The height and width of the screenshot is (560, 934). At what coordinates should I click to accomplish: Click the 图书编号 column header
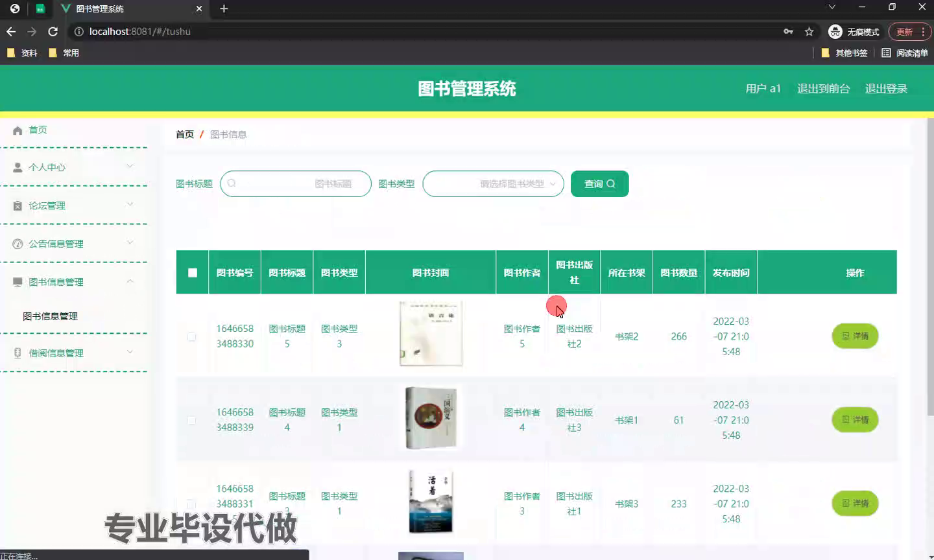235,273
